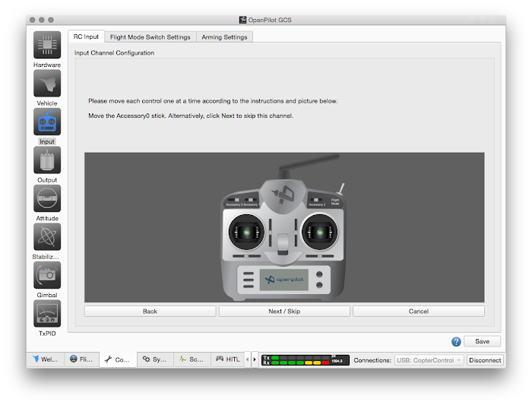
Task: Click the blue help question mark icon
Action: (456, 342)
